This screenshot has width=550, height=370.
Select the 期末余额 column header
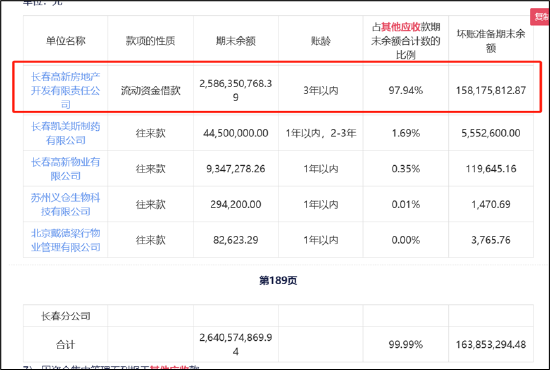coord(236,41)
